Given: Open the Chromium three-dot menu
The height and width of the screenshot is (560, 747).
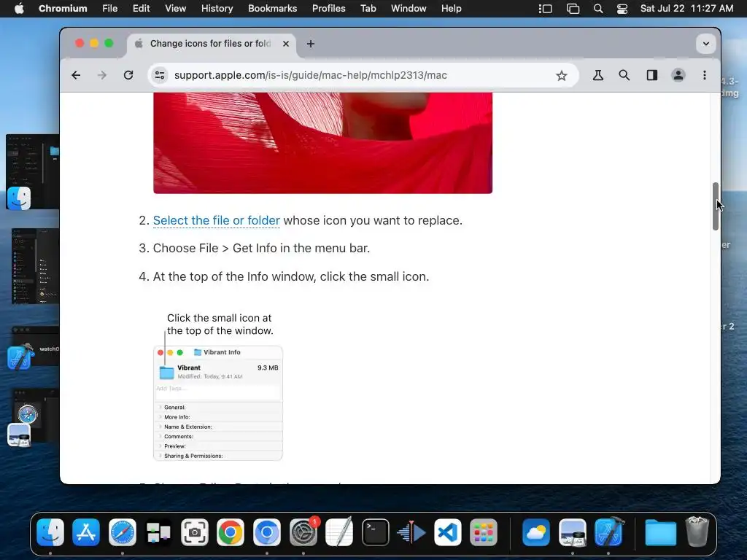Looking at the screenshot, I should click(705, 75).
